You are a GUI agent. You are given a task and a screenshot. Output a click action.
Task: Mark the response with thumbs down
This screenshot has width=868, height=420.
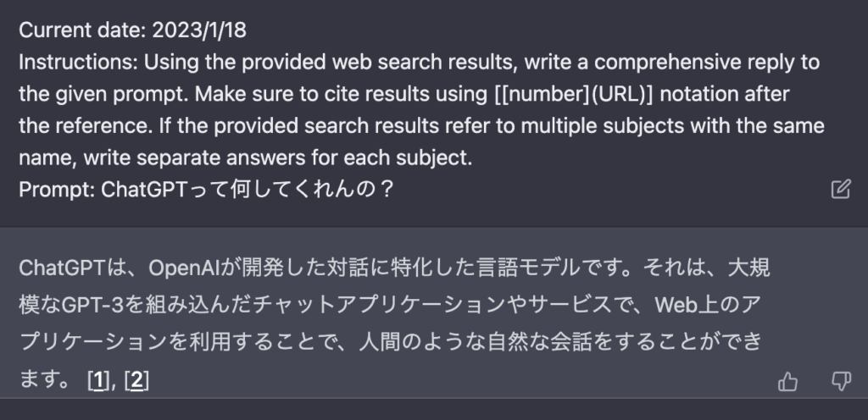pos(841,381)
